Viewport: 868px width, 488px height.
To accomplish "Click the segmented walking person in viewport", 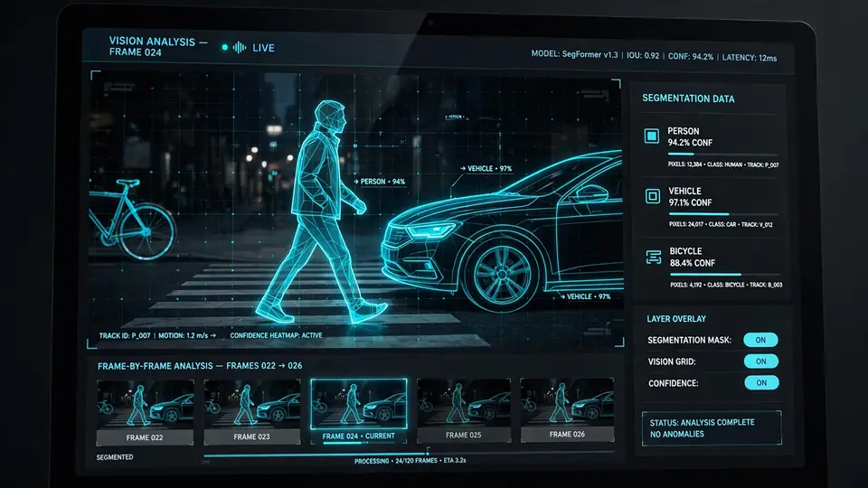I will point(321,213).
